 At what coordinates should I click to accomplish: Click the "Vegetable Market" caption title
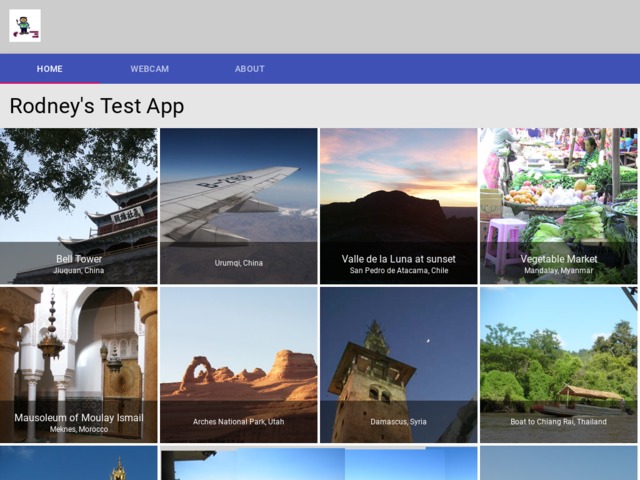[x=558, y=259]
